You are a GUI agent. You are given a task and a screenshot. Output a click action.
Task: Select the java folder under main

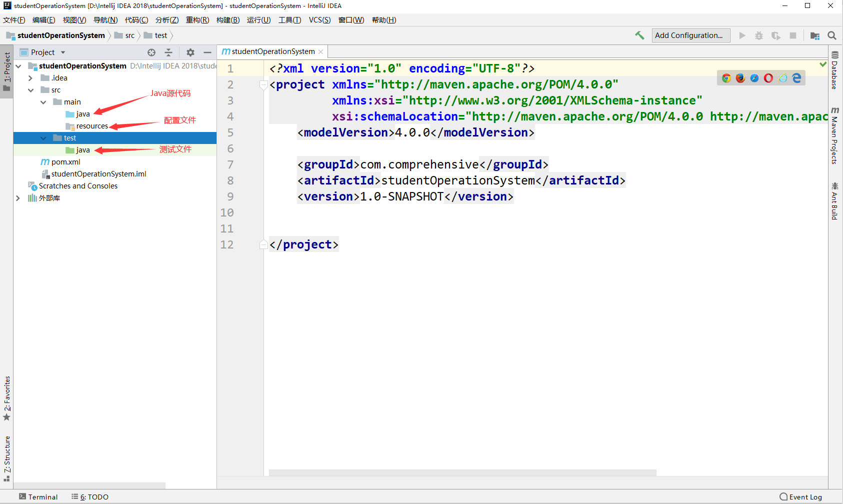[x=78, y=114]
